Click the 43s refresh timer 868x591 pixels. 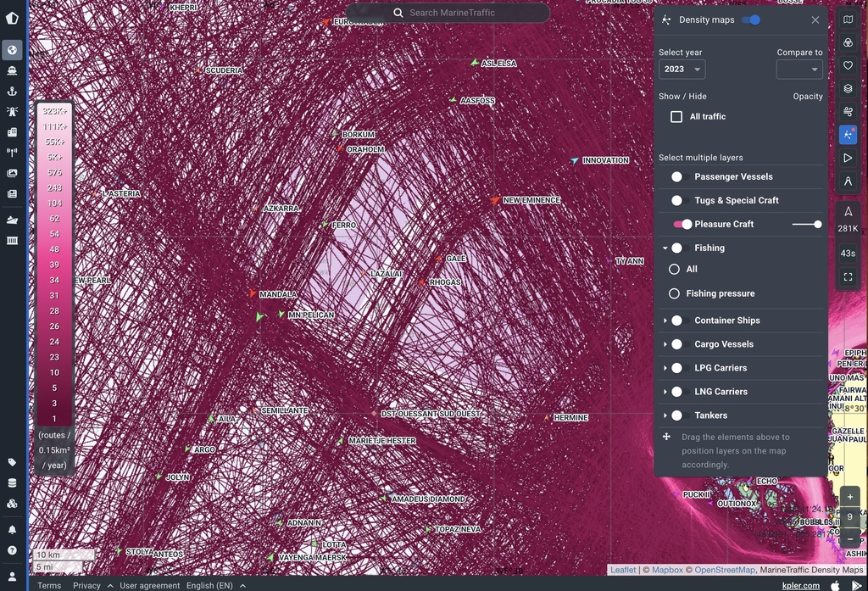coord(848,254)
